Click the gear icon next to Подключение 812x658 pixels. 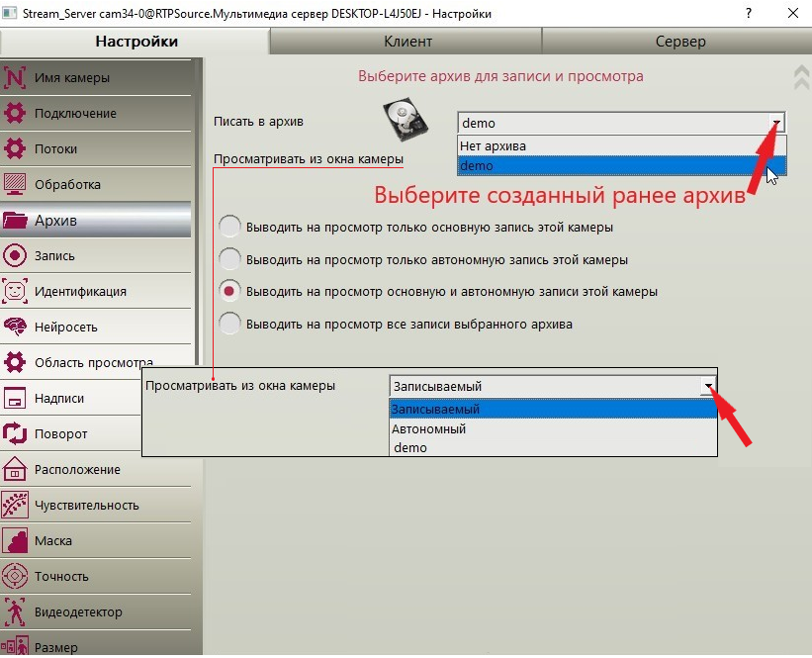coord(15,113)
